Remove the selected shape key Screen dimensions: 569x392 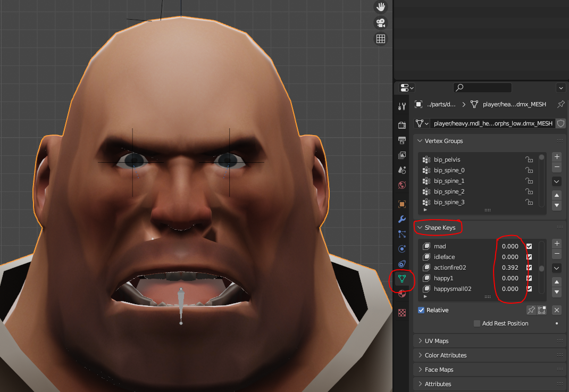click(557, 253)
